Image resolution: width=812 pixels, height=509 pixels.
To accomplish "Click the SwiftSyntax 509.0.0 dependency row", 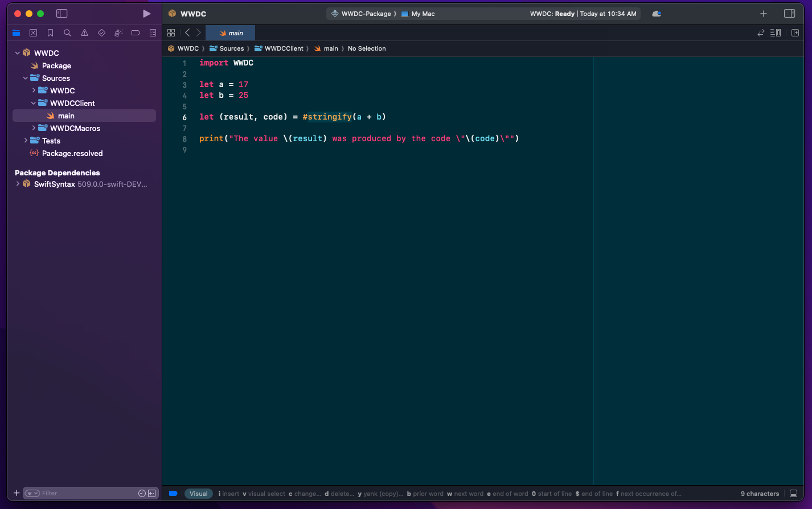I will [x=84, y=184].
